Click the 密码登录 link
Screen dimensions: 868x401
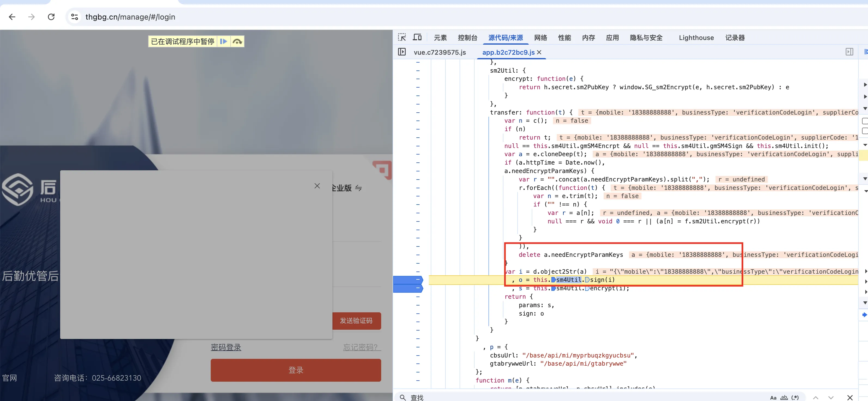pyautogui.click(x=226, y=347)
